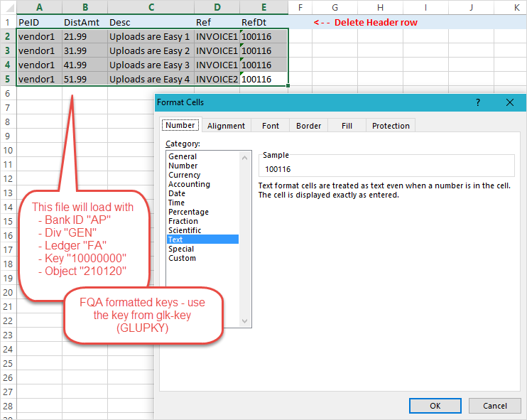The height and width of the screenshot is (420, 527).
Task: Open the Font tab
Action: (x=270, y=126)
